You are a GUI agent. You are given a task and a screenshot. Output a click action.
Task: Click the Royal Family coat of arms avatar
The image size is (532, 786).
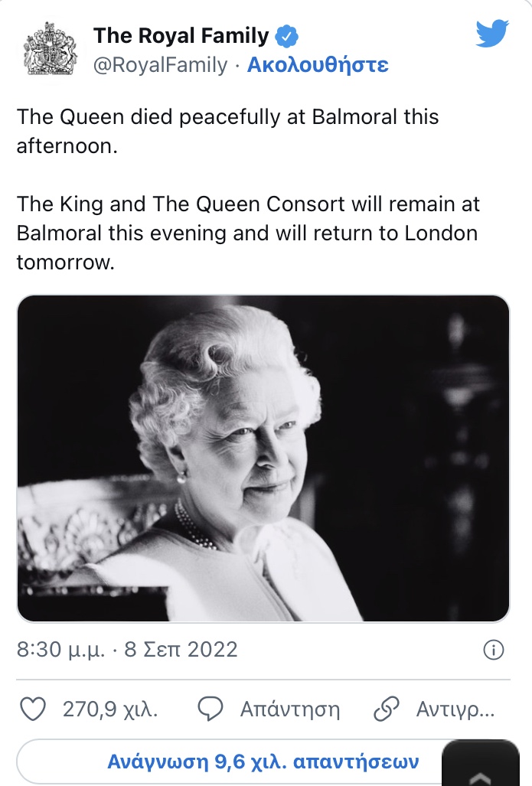(x=51, y=49)
